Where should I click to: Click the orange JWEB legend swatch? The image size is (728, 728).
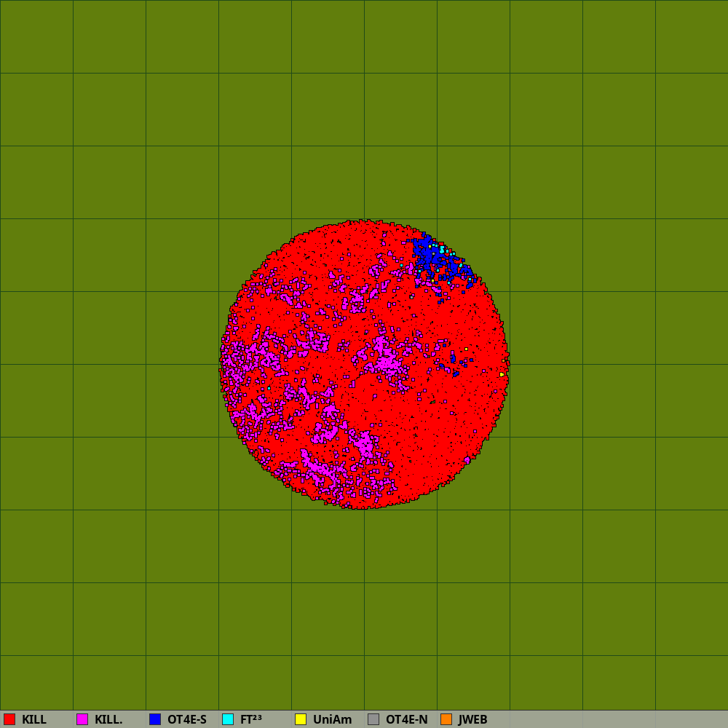[446, 719]
